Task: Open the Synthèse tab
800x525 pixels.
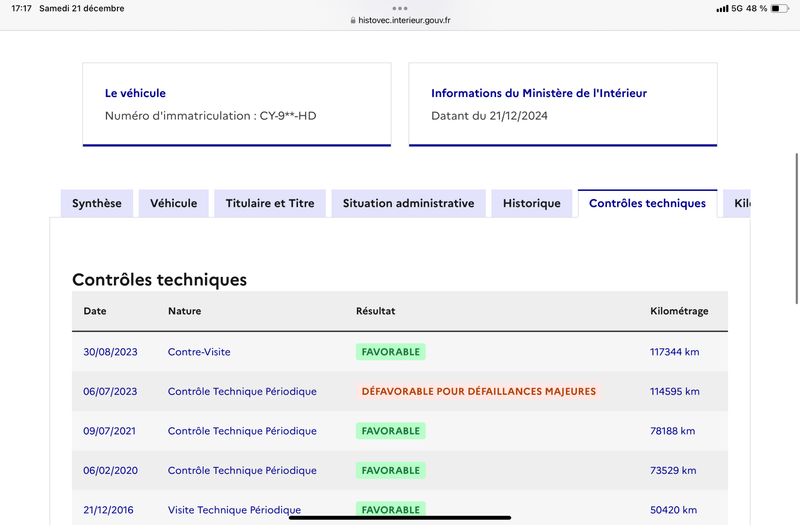Action: tap(97, 203)
